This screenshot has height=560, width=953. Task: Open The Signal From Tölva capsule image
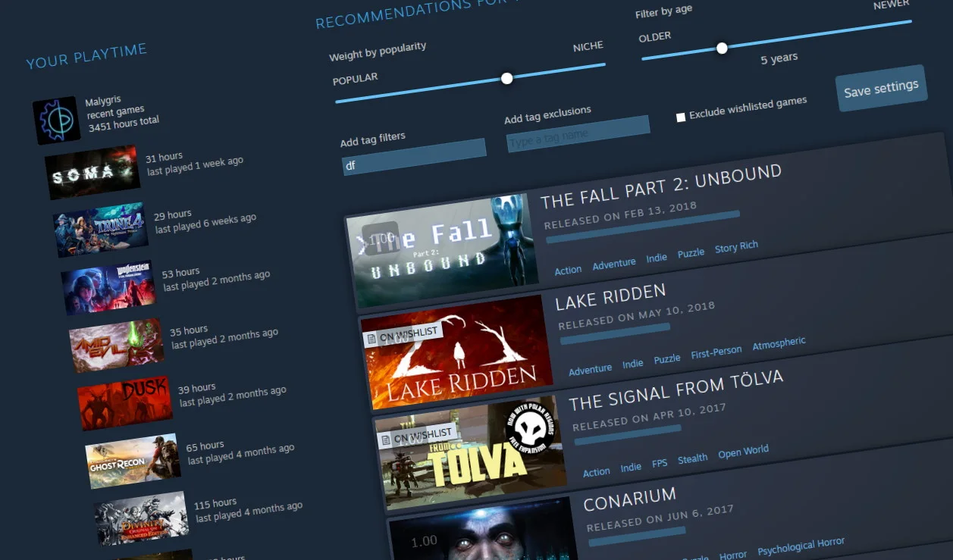(x=471, y=452)
